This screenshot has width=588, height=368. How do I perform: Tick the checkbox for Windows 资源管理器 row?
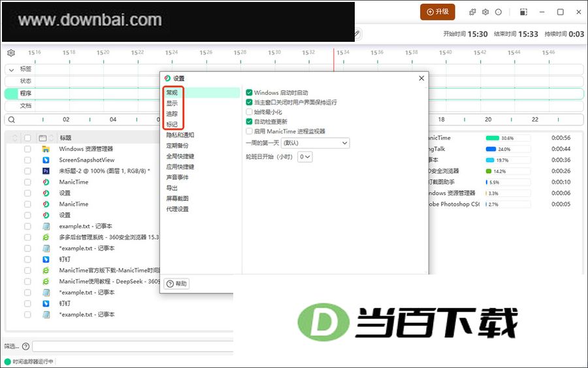(27, 149)
